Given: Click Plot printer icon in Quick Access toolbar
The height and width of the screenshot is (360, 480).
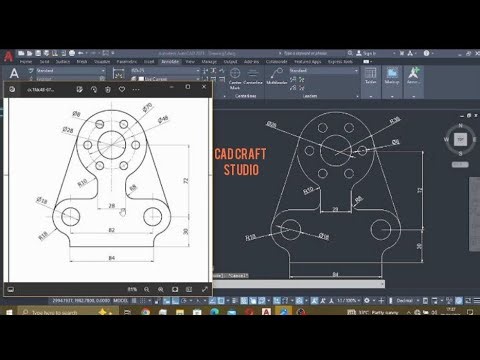Looking at the screenshot, I should pyautogui.click(x=72, y=53).
